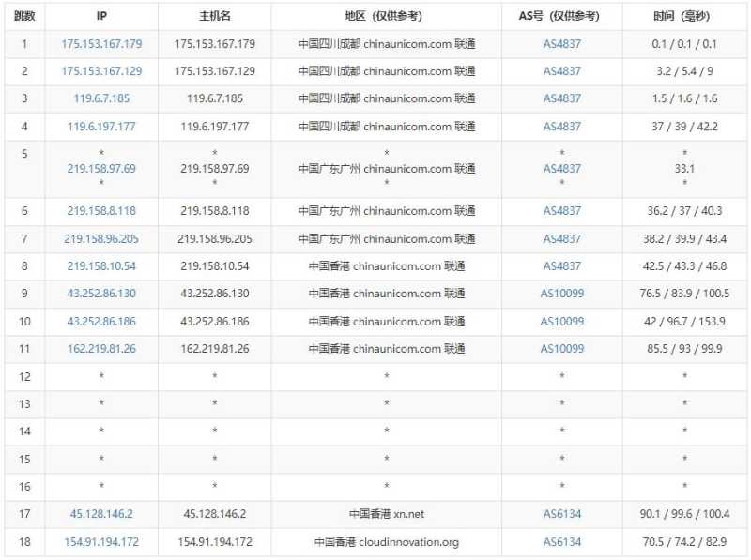Viewport: 751px width, 560px height.
Task: Click time value 3.2 / 5.4 / 9
Action: [x=684, y=71]
